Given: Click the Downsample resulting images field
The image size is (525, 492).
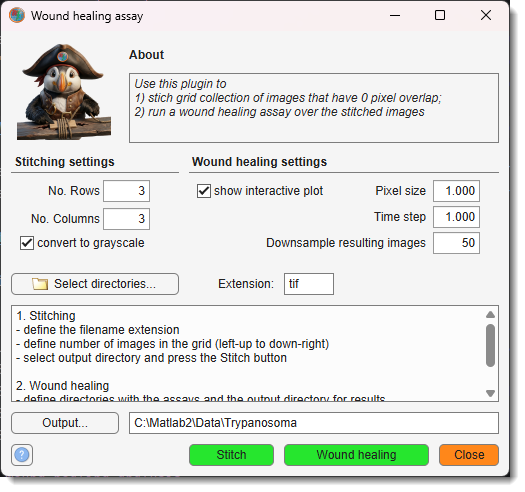Looking at the screenshot, I should (x=456, y=243).
